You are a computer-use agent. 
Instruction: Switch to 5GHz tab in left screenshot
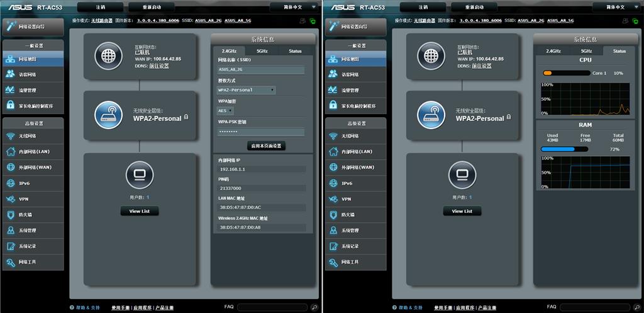[x=262, y=51]
